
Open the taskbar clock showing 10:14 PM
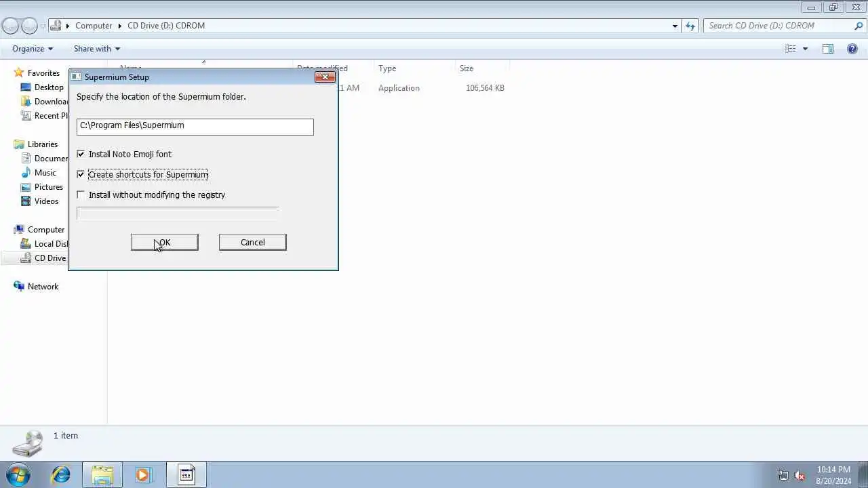pos(833,475)
